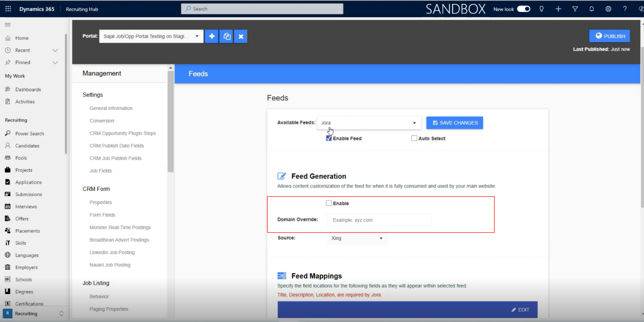The height and width of the screenshot is (322, 644).
Task: Open Dashboards in sidebar
Action: point(28,89)
